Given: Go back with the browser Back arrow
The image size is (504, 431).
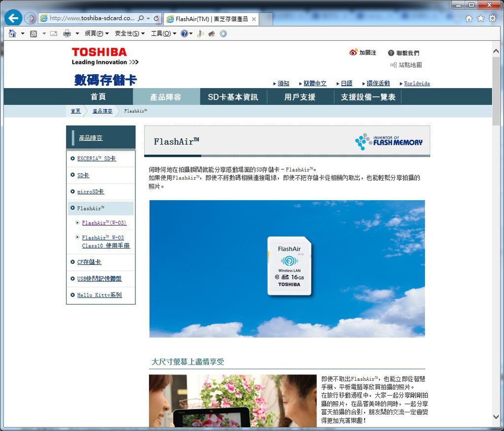Looking at the screenshot, I should click(x=13, y=18).
